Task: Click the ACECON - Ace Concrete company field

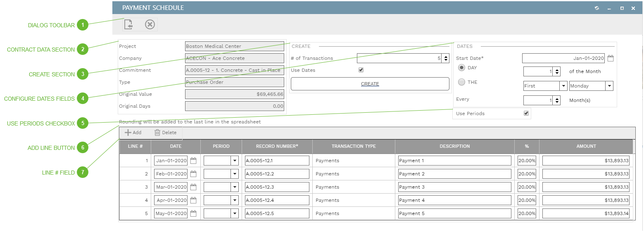Action: [235, 58]
